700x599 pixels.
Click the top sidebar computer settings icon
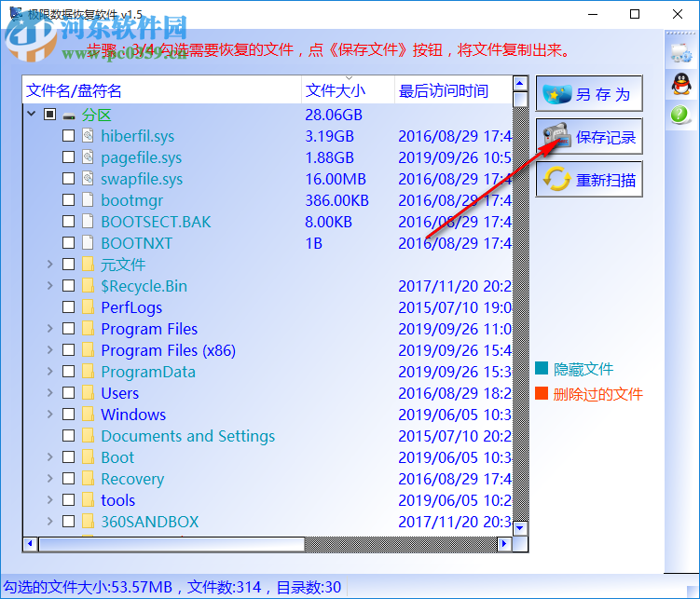coord(680,52)
